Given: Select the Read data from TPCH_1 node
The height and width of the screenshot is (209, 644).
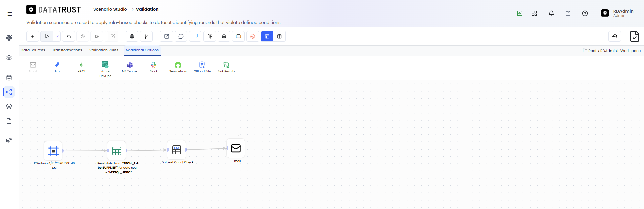Looking at the screenshot, I should (117, 151).
